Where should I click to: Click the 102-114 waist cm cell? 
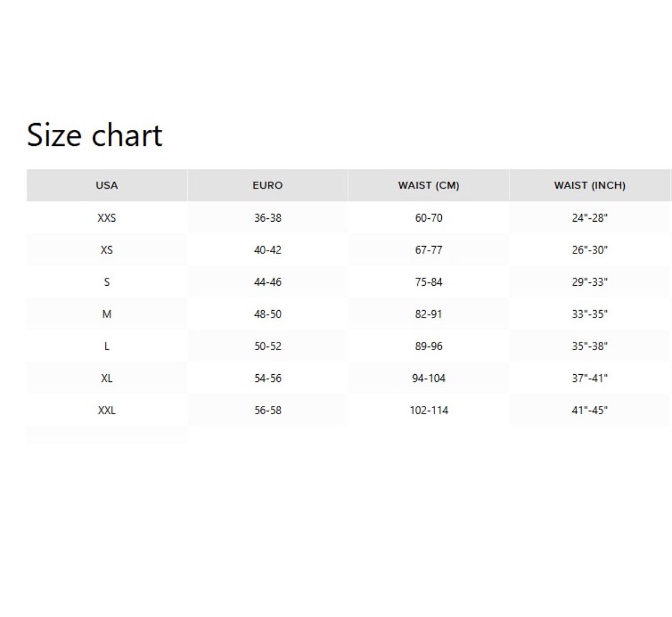click(428, 410)
